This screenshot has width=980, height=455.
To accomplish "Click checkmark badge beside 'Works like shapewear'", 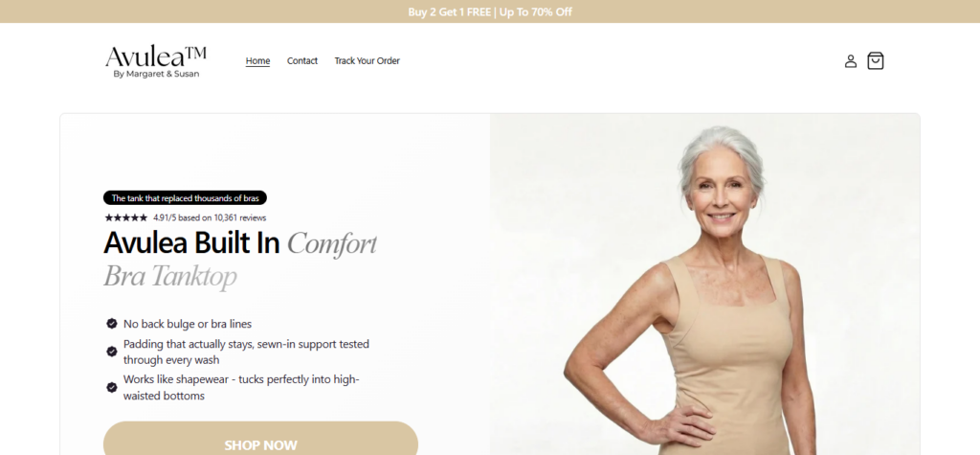I will coord(112,387).
